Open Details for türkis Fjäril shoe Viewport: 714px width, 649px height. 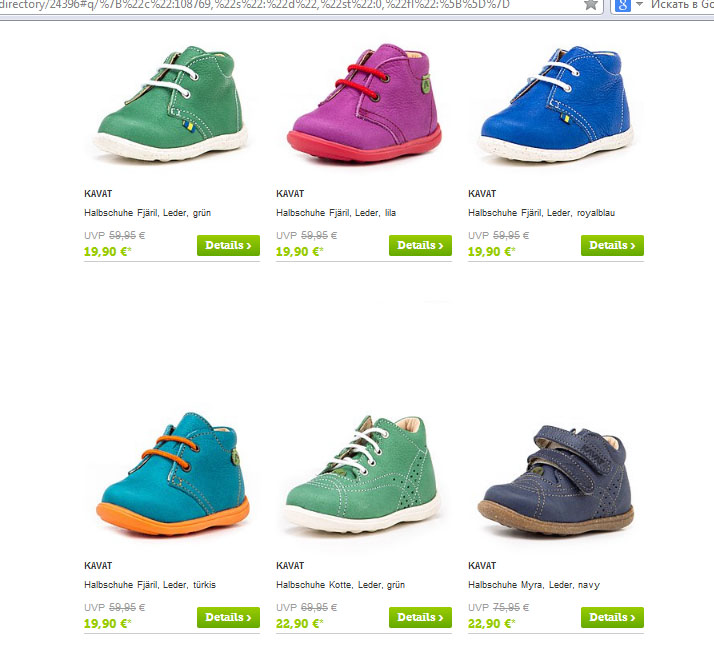[x=228, y=618]
